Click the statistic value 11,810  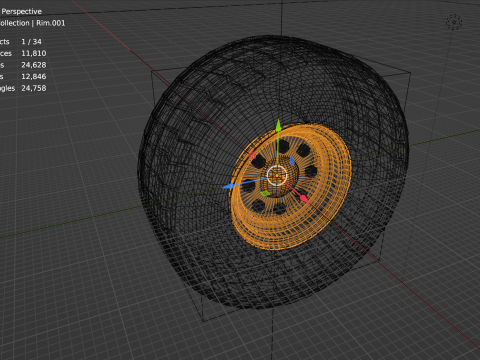pyautogui.click(x=34, y=53)
